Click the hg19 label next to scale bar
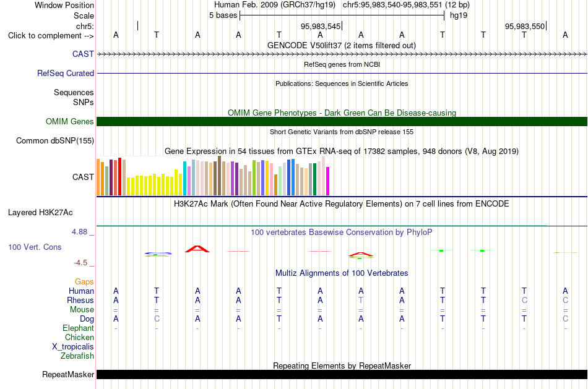588x389 pixels. pos(459,15)
